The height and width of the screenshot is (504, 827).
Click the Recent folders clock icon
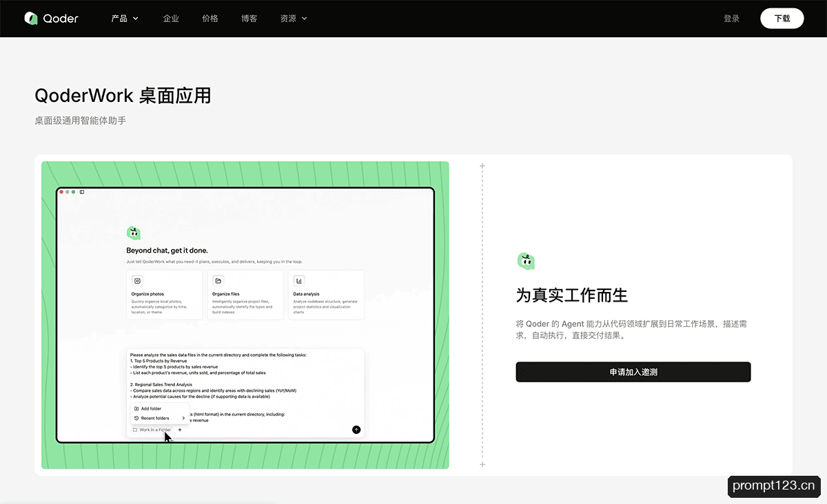pyautogui.click(x=136, y=418)
